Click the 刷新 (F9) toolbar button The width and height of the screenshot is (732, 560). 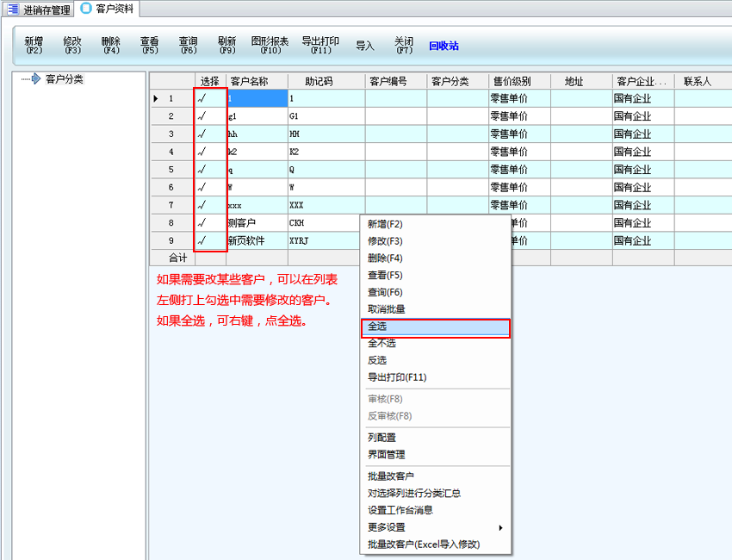(226, 46)
